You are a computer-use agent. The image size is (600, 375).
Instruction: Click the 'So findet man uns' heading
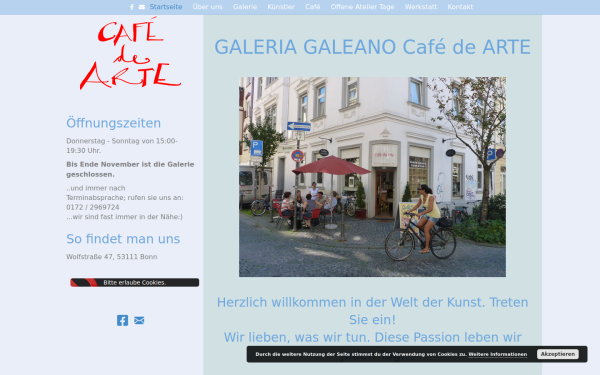(123, 239)
